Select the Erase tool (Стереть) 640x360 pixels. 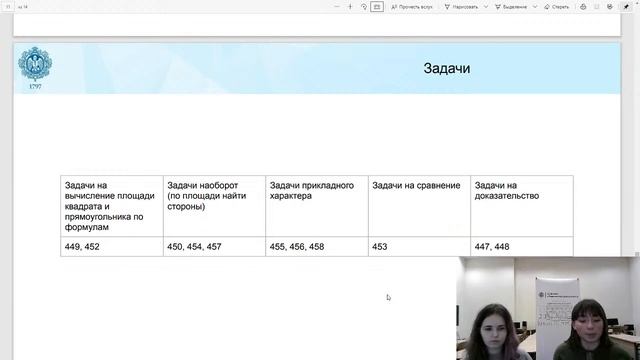(557, 7)
